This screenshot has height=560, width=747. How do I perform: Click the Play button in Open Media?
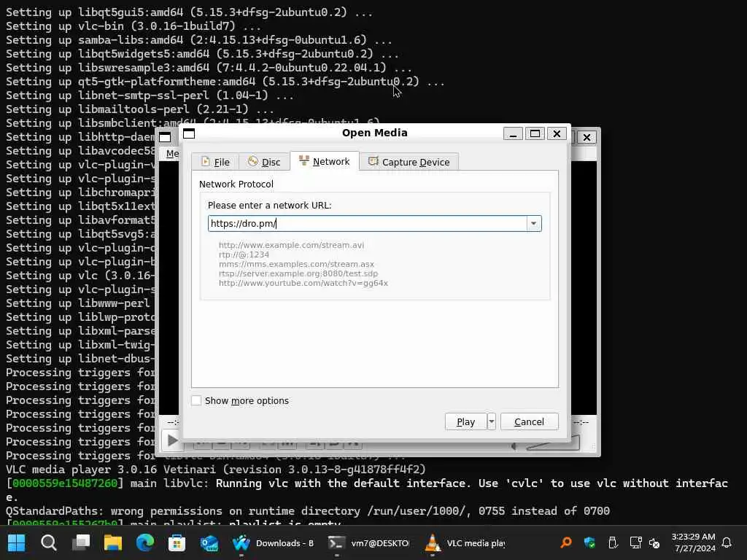point(465,421)
